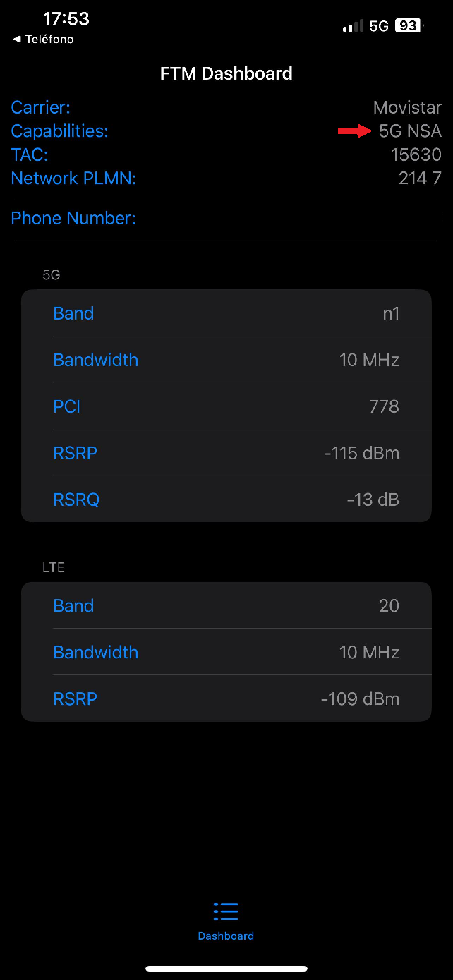Select the FTM Dashboard title

click(226, 73)
